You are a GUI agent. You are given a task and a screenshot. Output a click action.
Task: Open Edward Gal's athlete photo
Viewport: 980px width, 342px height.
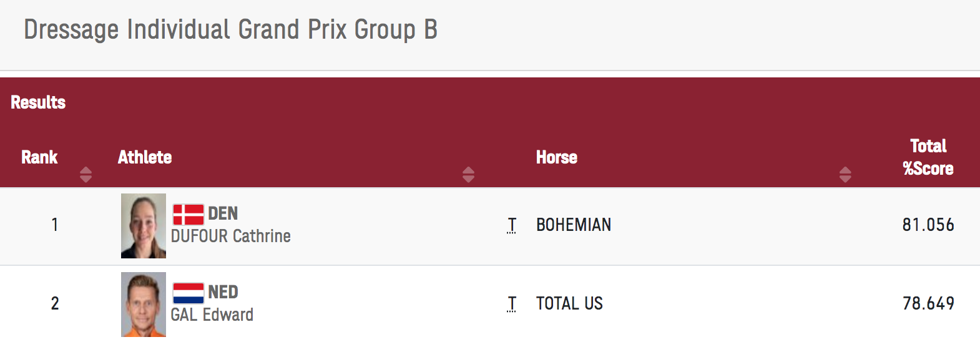point(144,305)
